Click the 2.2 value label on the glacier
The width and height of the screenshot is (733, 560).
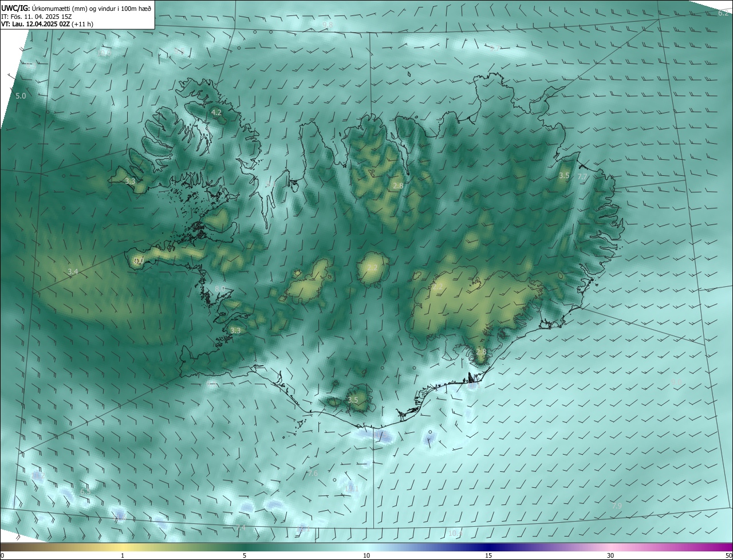click(x=372, y=268)
